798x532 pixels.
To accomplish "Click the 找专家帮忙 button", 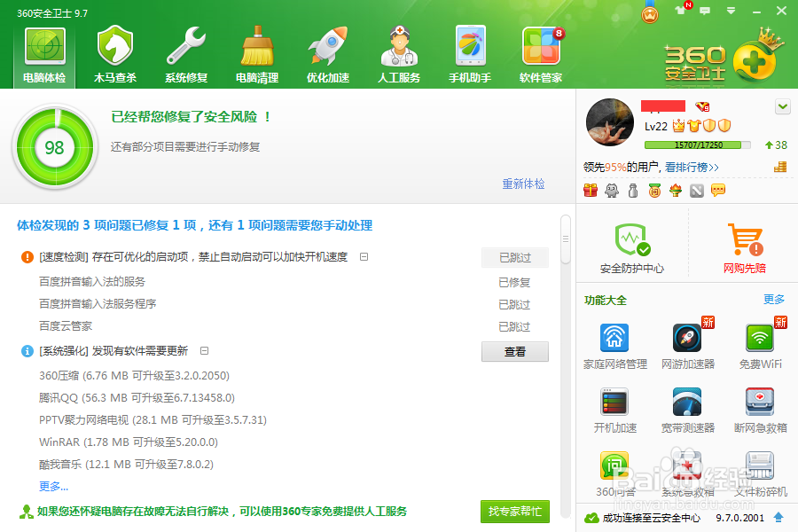I will point(515,511).
